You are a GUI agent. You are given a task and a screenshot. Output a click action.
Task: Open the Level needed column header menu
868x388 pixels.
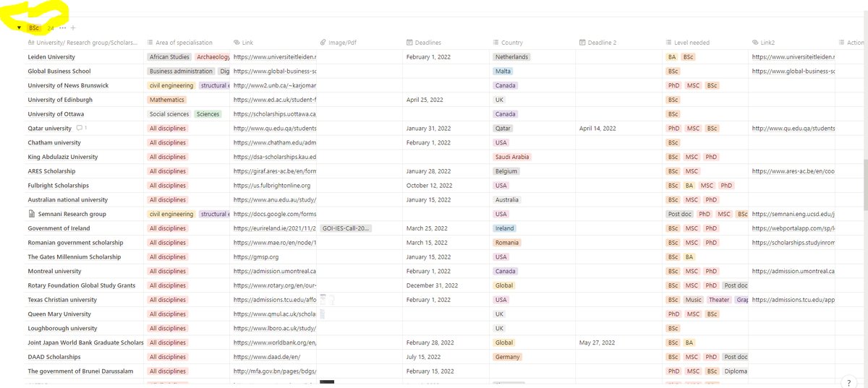point(687,43)
